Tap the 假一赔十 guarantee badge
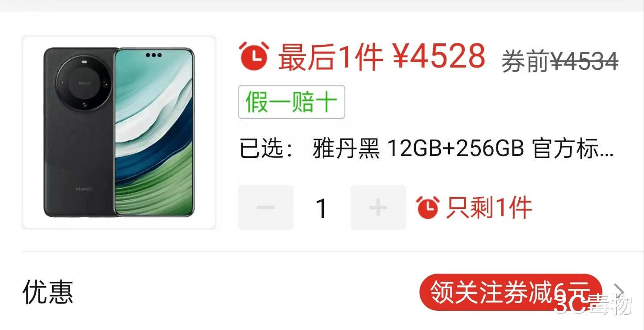 (291, 102)
